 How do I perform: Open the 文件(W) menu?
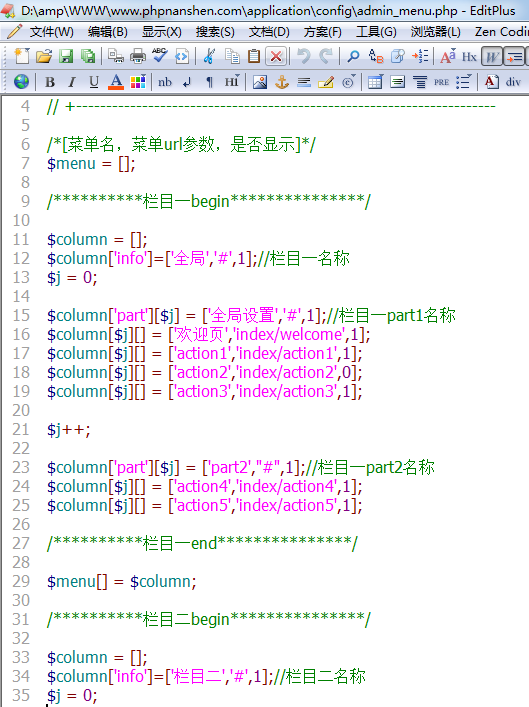[51, 32]
